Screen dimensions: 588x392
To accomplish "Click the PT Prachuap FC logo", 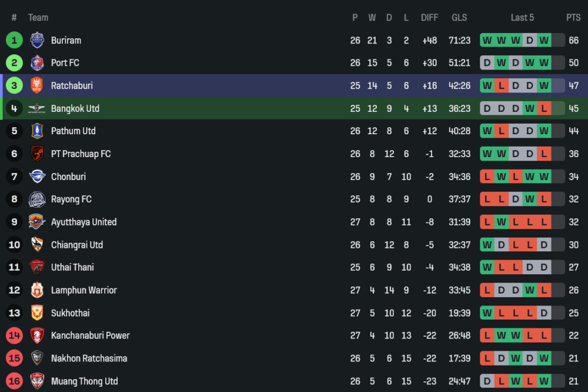I will (37, 154).
